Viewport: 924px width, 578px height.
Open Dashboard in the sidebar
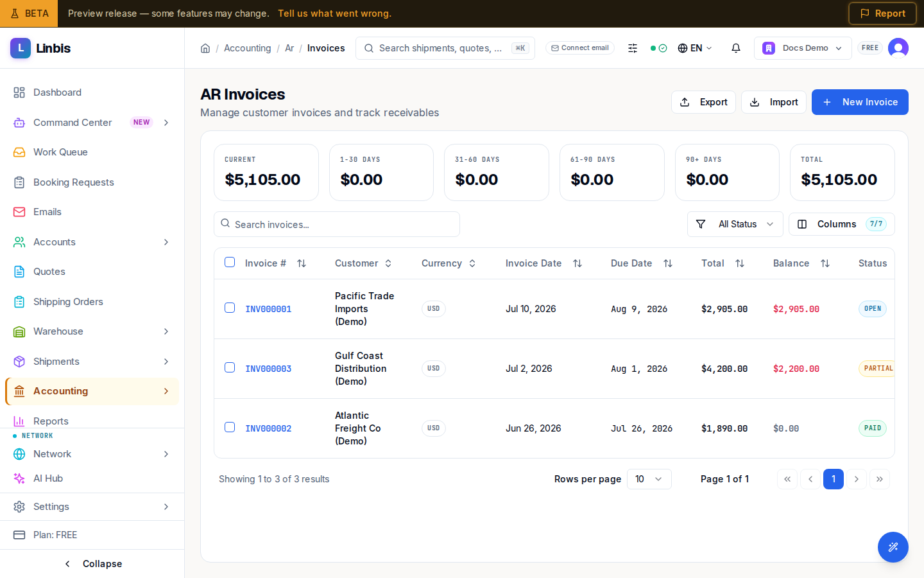click(92, 92)
